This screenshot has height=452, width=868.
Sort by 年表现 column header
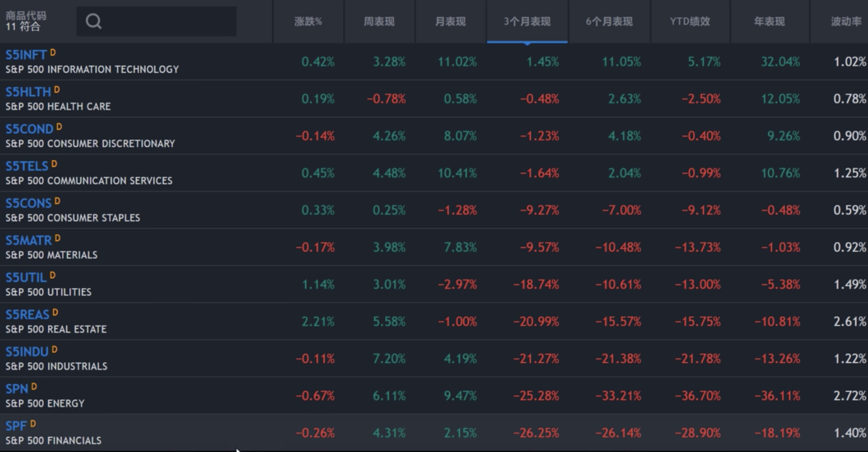pyautogui.click(x=769, y=21)
